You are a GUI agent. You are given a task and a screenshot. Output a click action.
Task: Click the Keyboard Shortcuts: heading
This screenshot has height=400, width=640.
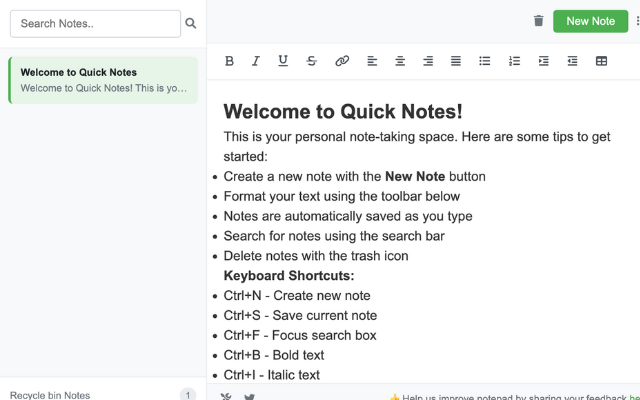(289, 276)
